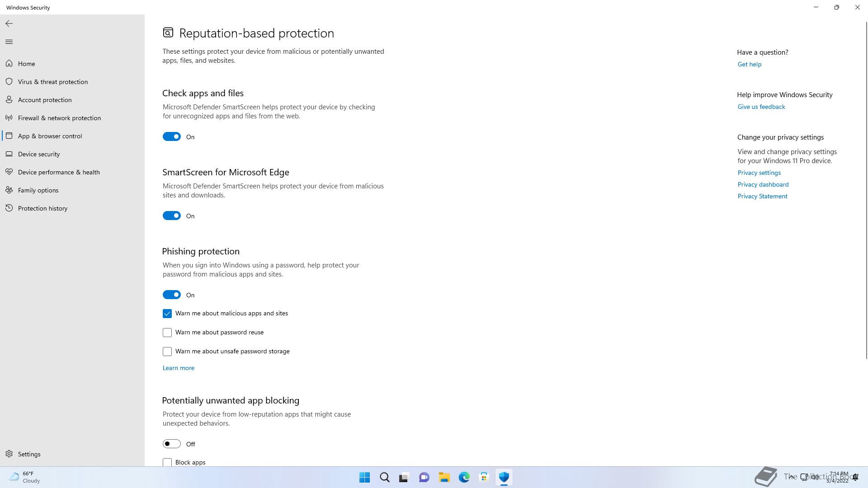Click the page vertical scrollbar
868x488 pixels.
[x=866, y=190]
